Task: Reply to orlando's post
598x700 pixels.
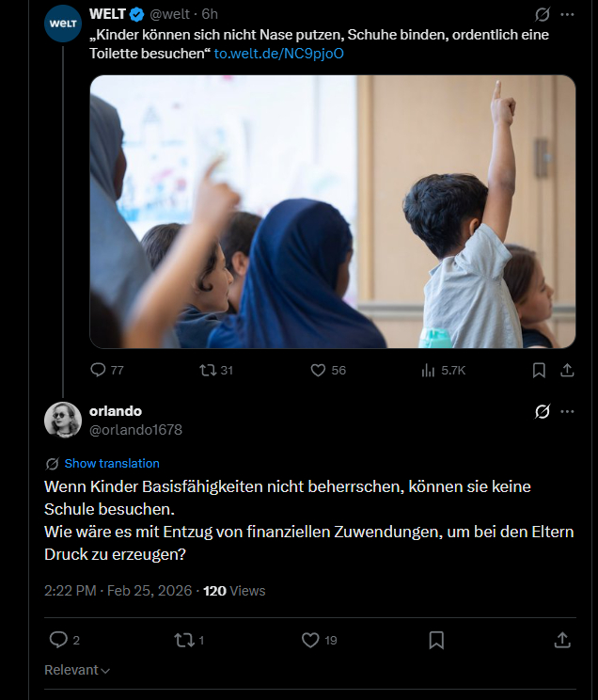Action: (58, 640)
